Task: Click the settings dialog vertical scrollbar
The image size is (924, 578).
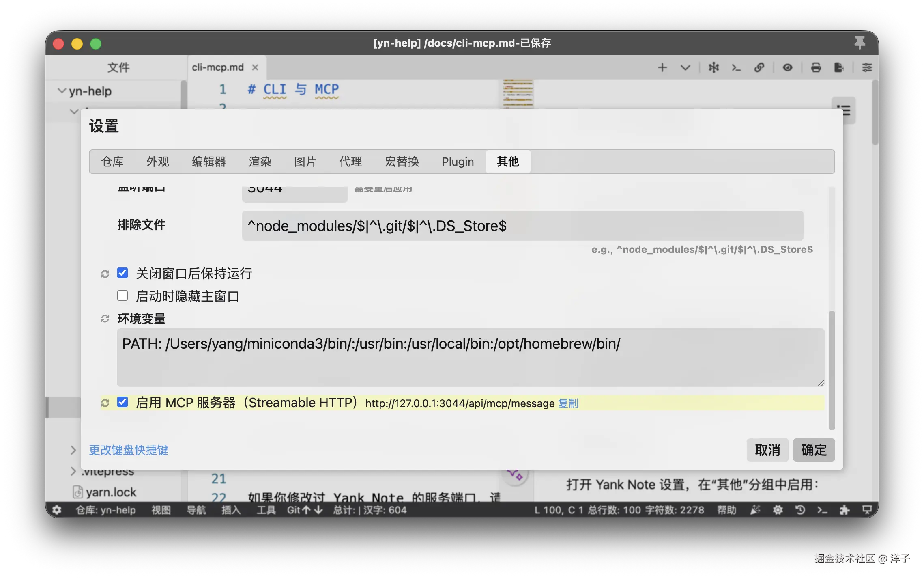Action: pyautogui.click(x=832, y=370)
